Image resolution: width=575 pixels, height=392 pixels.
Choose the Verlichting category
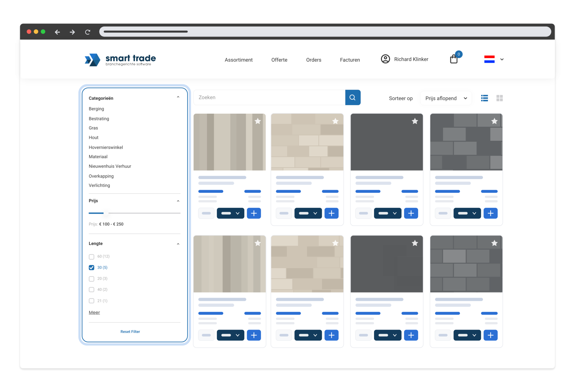tap(99, 185)
